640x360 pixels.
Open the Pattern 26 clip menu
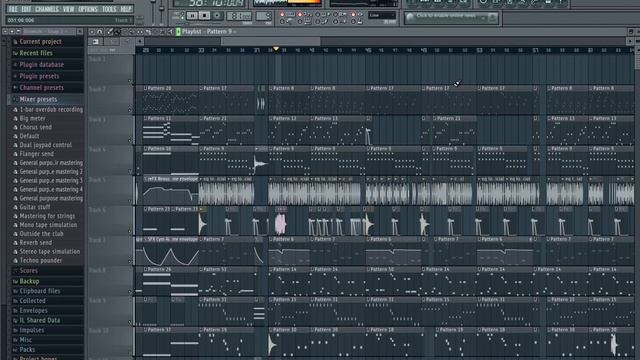click(145, 269)
